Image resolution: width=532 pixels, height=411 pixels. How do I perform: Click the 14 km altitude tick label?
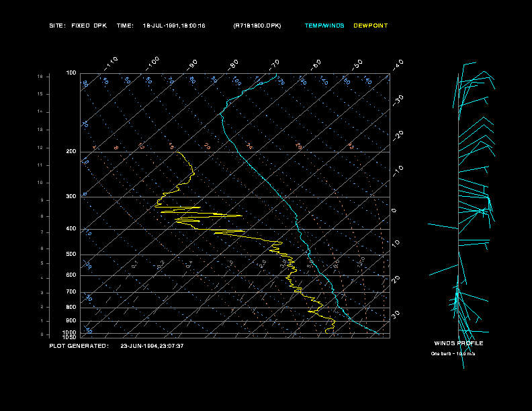click(40, 111)
